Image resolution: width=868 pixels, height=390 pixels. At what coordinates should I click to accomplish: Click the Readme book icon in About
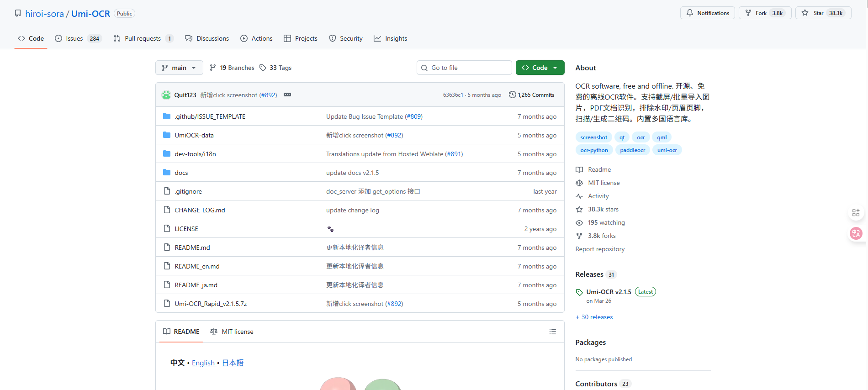[579, 169]
